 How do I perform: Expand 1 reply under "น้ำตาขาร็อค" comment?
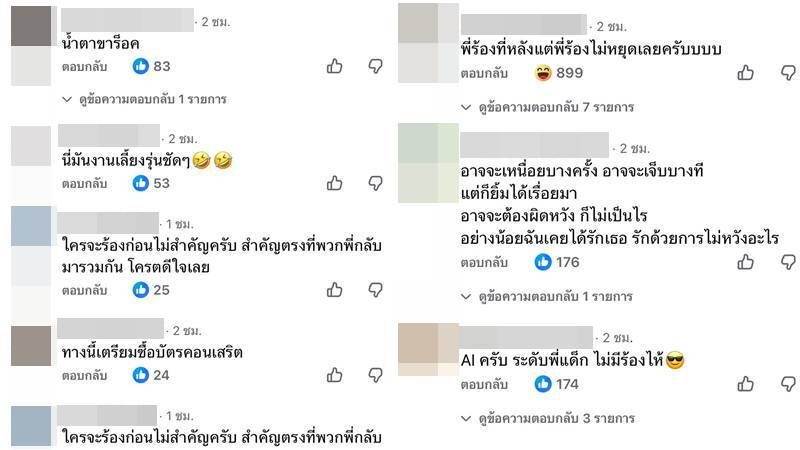coord(144,99)
